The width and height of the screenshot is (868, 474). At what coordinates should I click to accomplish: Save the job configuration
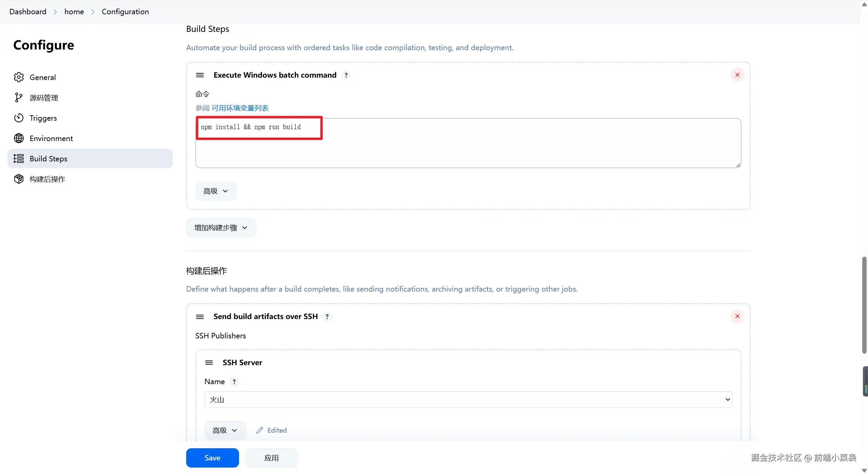point(212,458)
